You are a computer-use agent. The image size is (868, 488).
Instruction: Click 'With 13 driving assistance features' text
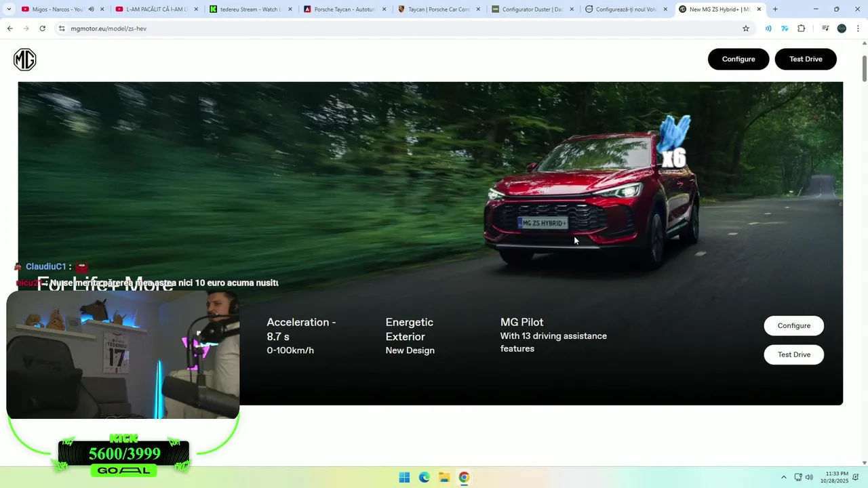(x=553, y=342)
